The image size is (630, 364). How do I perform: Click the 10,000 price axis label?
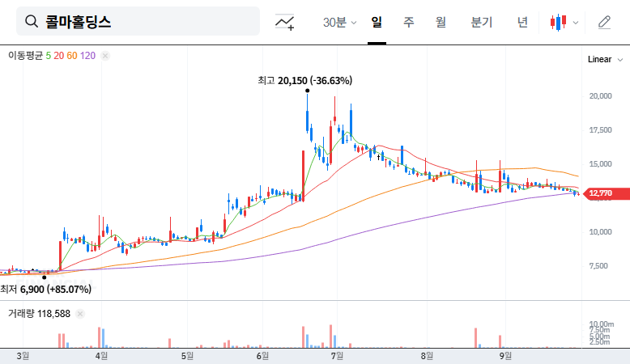tap(600, 232)
